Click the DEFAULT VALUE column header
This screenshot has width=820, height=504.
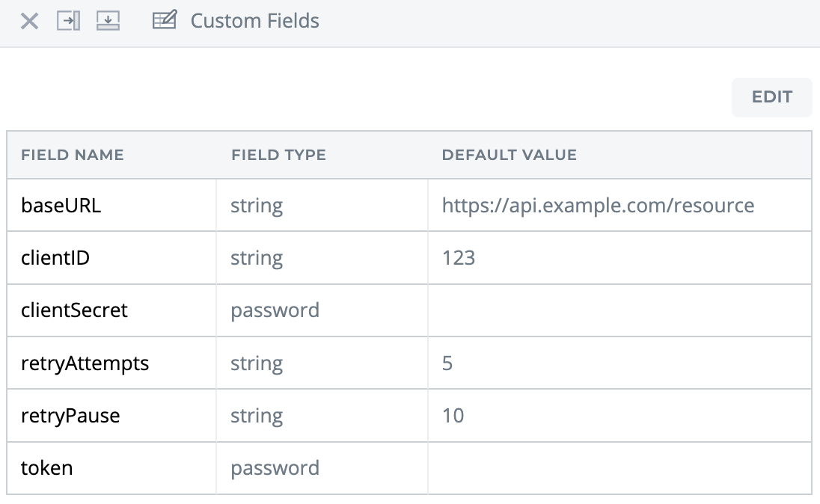pos(510,155)
